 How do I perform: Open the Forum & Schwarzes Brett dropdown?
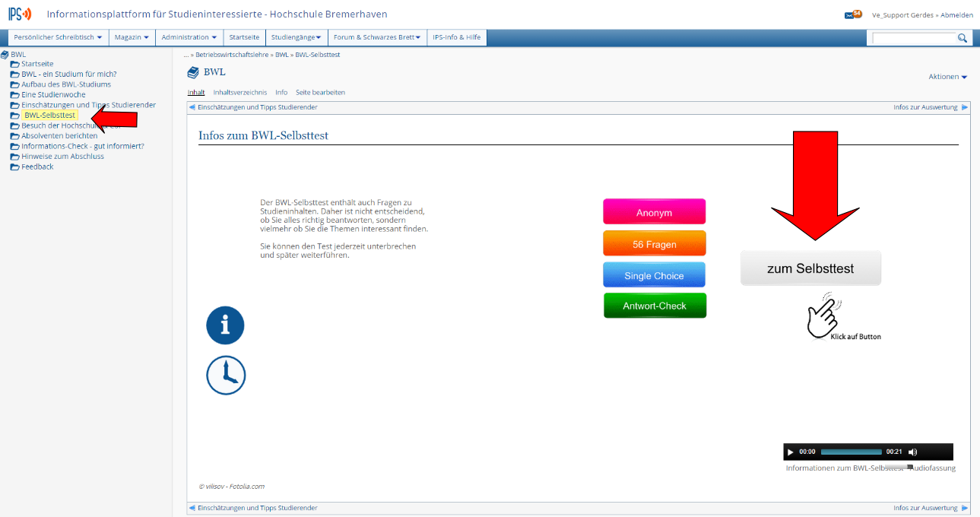tap(377, 37)
